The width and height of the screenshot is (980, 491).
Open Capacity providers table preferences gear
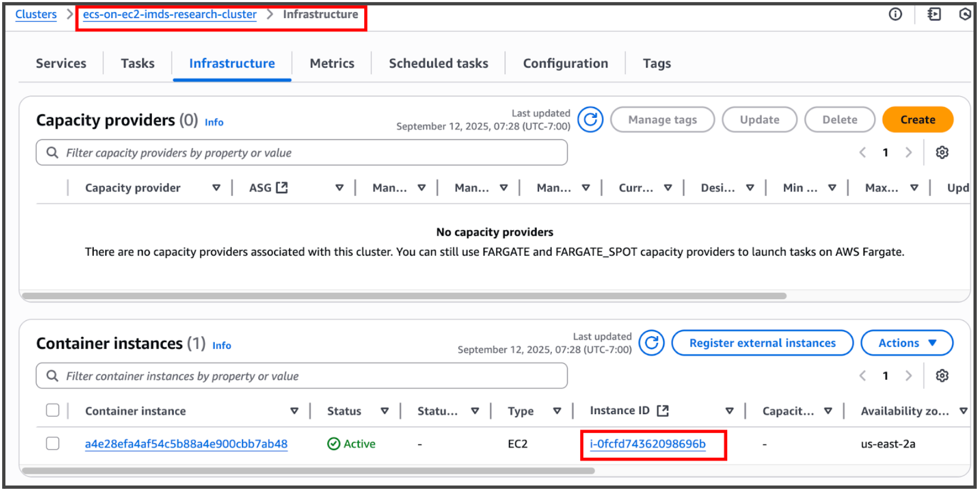[943, 153]
